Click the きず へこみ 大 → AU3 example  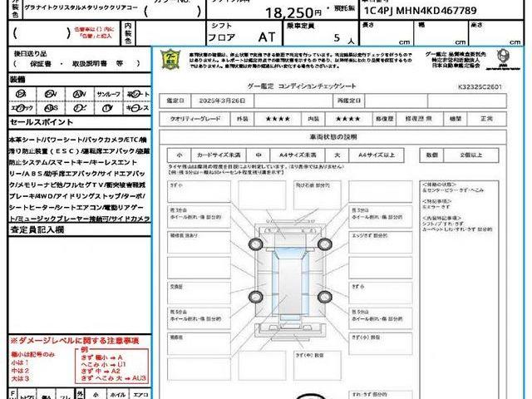113,378
